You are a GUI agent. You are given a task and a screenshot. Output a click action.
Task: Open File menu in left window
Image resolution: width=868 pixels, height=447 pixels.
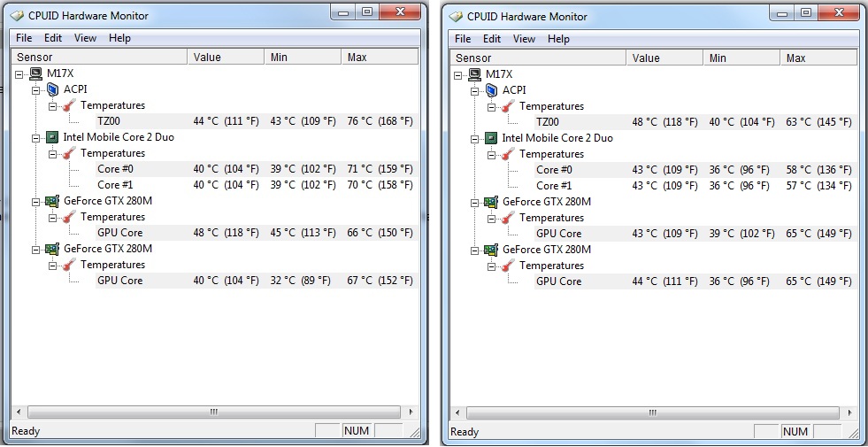pyautogui.click(x=24, y=38)
